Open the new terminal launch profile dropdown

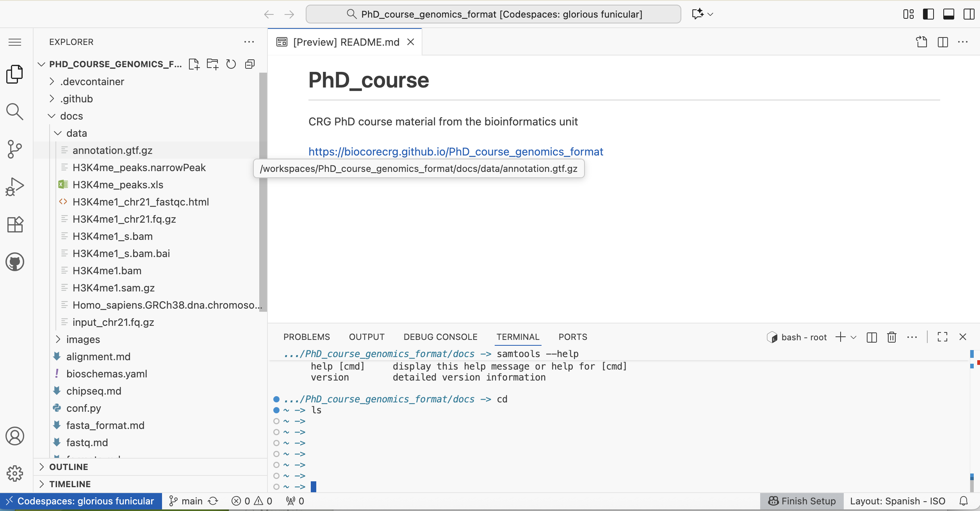(x=853, y=337)
